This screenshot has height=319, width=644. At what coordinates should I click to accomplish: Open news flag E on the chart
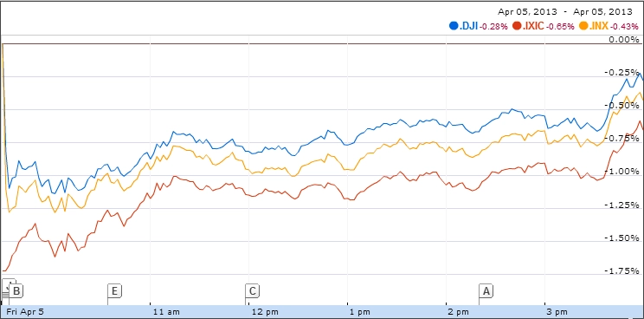click(114, 291)
